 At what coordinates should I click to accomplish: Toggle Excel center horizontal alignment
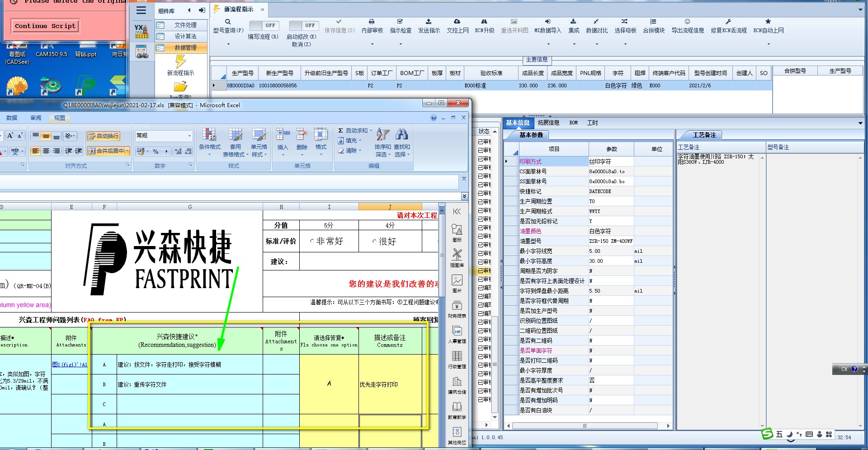(46, 151)
